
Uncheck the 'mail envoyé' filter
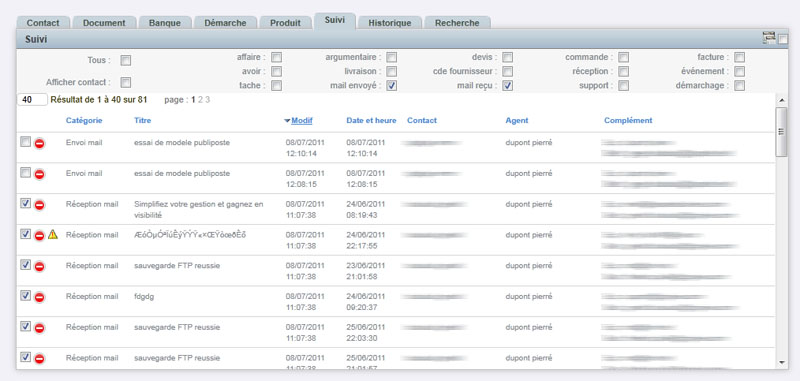pos(391,86)
